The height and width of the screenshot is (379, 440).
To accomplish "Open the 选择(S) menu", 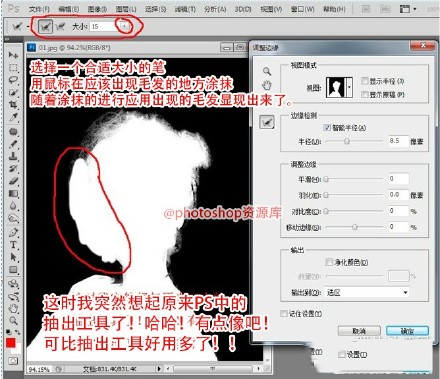I will tap(156, 9).
